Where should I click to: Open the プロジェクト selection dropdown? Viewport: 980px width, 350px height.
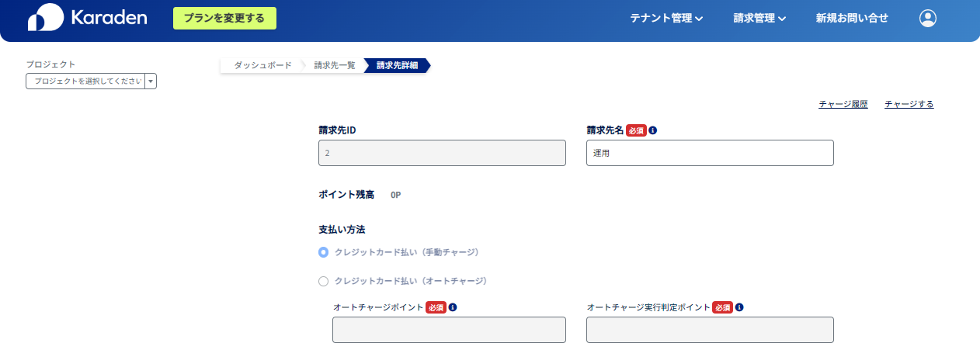[x=91, y=81]
